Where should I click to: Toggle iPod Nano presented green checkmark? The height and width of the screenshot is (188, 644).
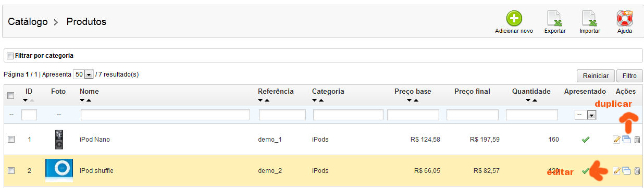click(x=585, y=140)
